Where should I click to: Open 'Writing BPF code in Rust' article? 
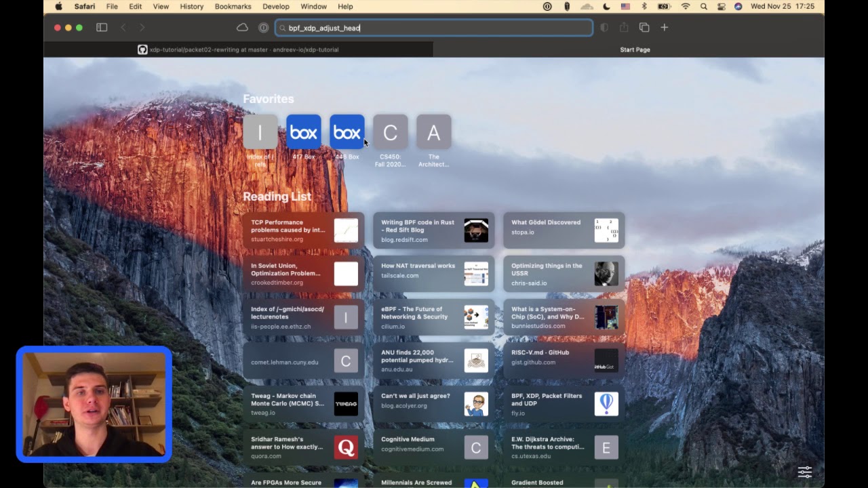click(433, 230)
